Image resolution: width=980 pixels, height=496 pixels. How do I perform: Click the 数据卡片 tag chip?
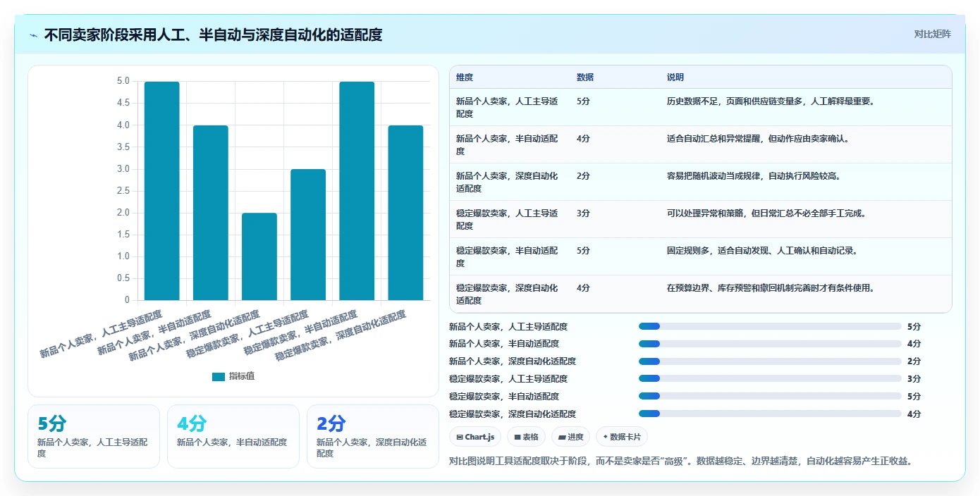point(621,437)
